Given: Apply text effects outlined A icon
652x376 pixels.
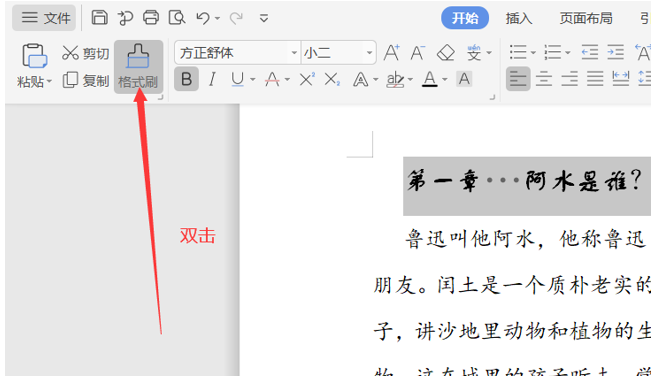Looking at the screenshot, I should click(361, 79).
